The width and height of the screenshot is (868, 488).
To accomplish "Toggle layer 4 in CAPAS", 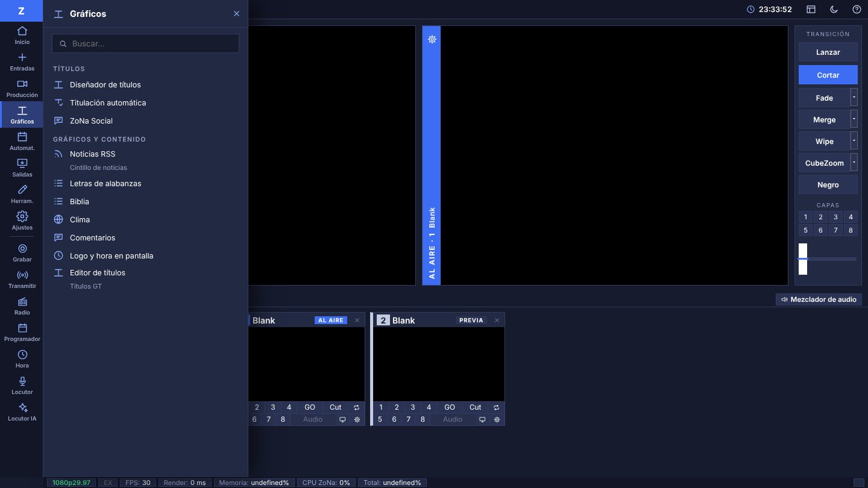I will (x=851, y=217).
